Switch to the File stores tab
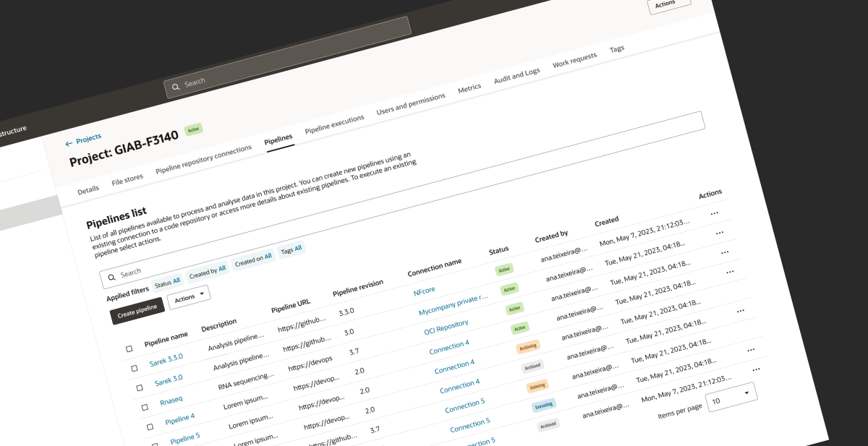The width and height of the screenshot is (868, 446). (127, 179)
